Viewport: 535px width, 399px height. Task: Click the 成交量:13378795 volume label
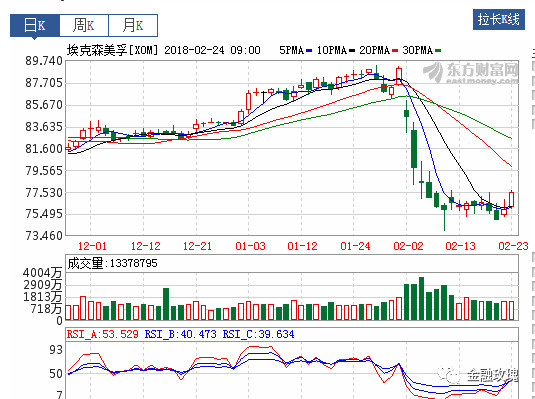click(112, 263)
